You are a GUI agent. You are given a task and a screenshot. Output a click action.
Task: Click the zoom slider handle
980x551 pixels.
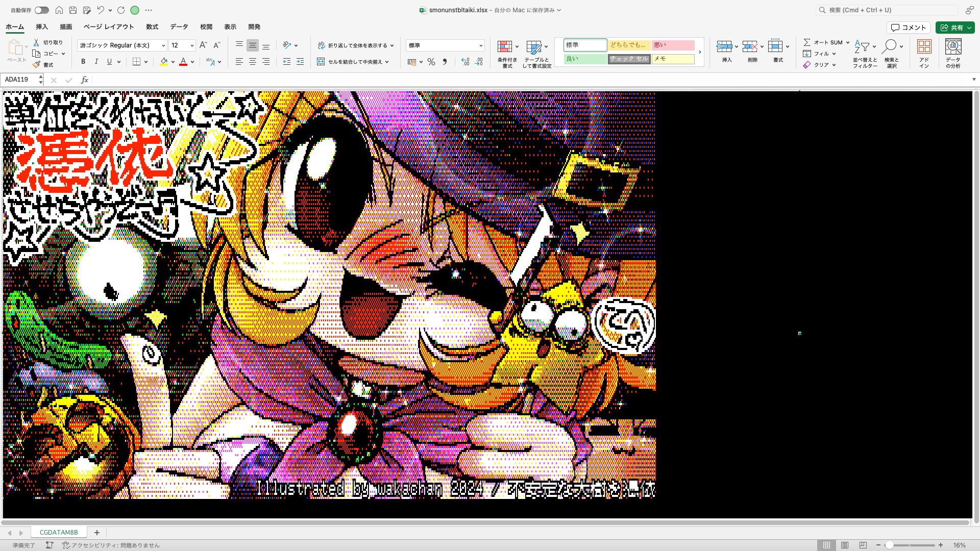(x=889, y=545)
